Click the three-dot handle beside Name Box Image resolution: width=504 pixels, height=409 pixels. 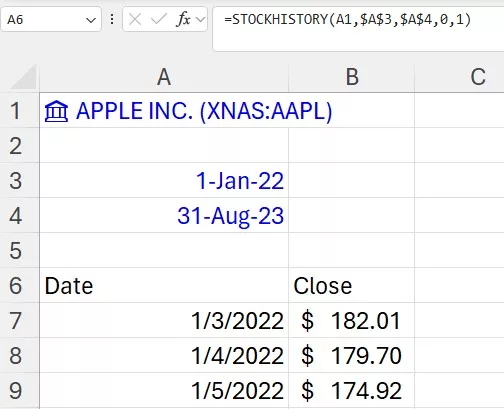[112, 19]
